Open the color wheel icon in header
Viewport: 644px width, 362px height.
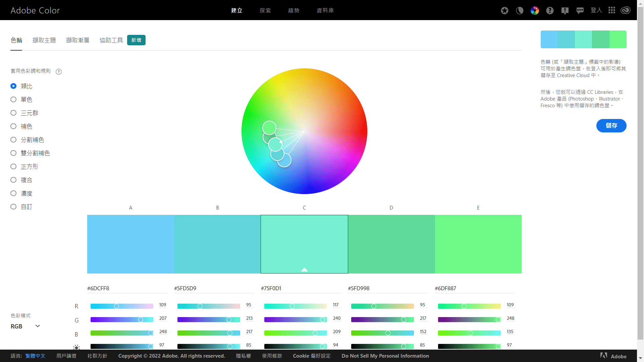[535, 10]
